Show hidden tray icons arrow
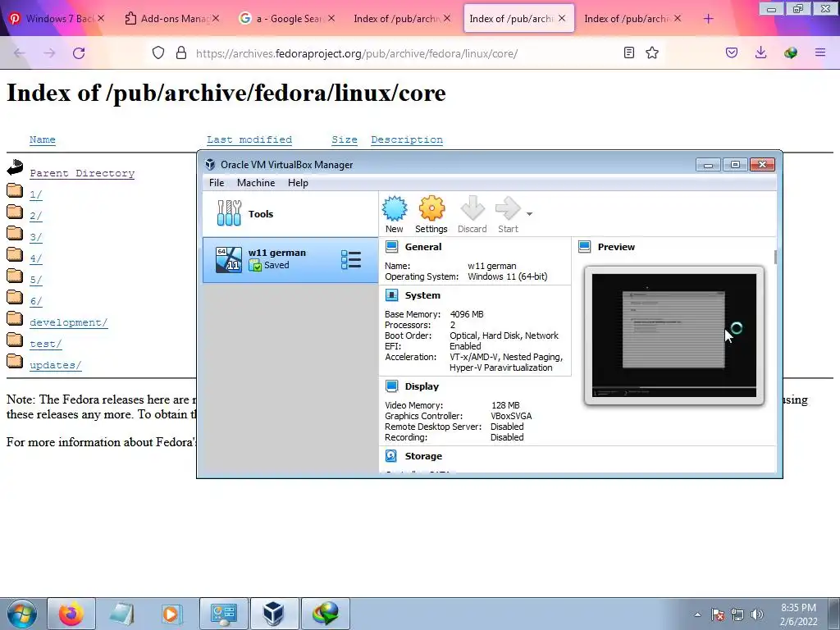This screenshot has height=630, width=840. coord(697,614)
